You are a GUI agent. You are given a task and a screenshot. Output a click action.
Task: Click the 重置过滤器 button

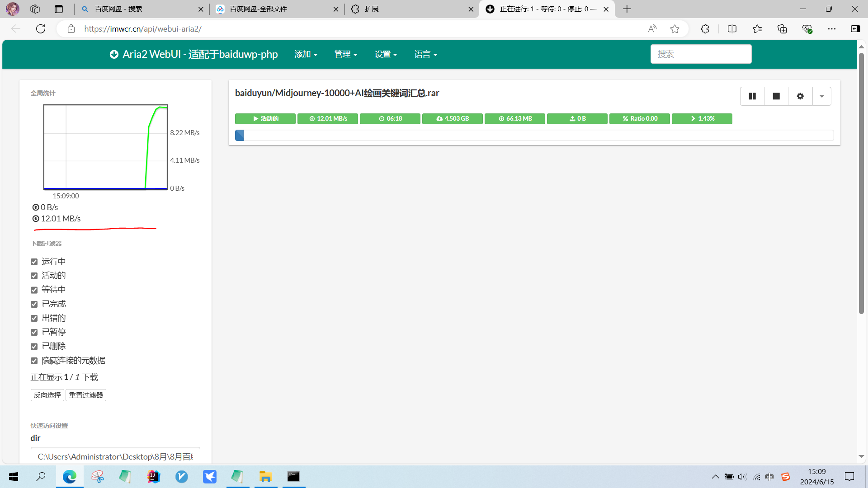pyautogui.click(x=86, y=395)
